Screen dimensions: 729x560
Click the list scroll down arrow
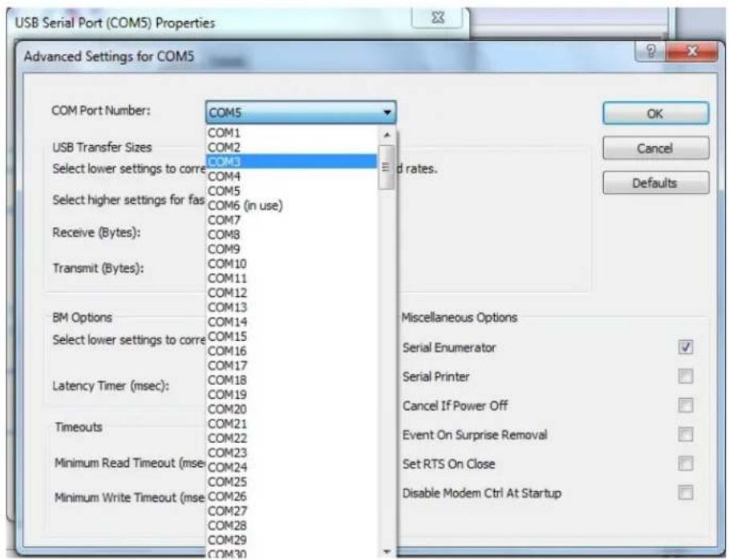(387, 552)
